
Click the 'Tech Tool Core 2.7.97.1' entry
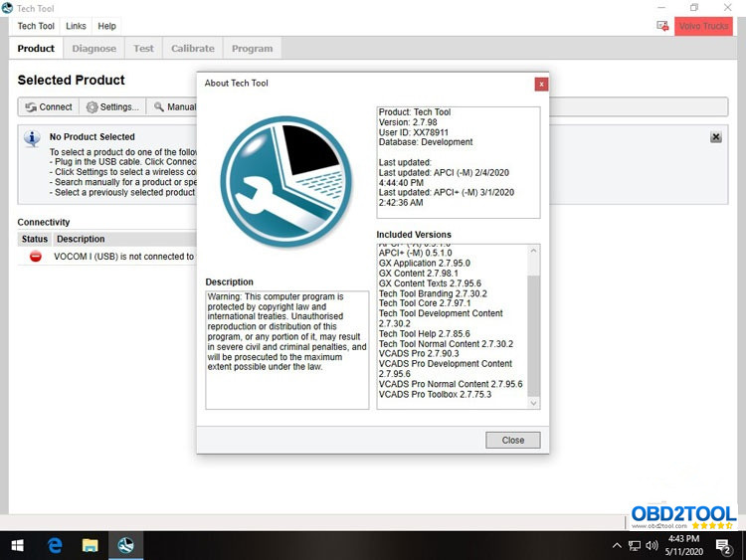point(425,303)
